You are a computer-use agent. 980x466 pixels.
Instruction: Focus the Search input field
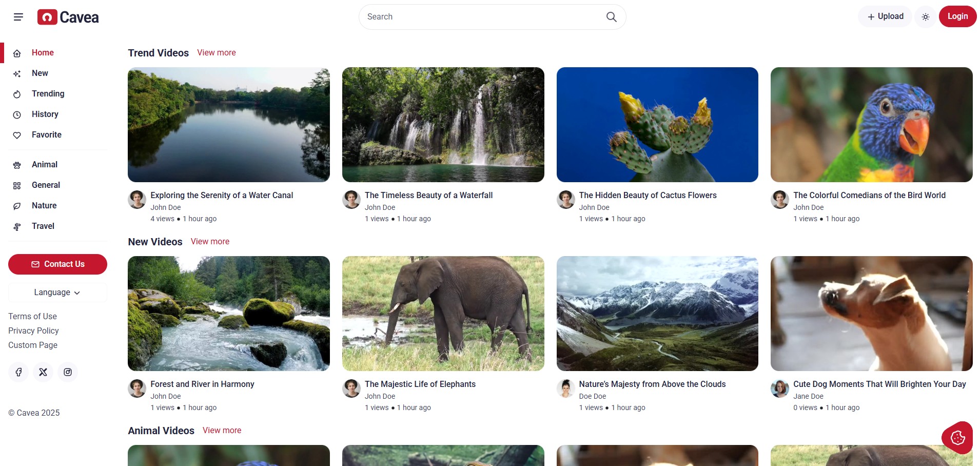[x=482, y=17]
